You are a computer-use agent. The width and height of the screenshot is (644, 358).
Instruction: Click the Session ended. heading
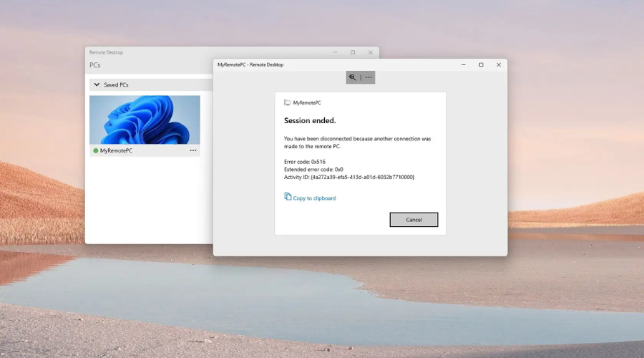tap(310, 120)
